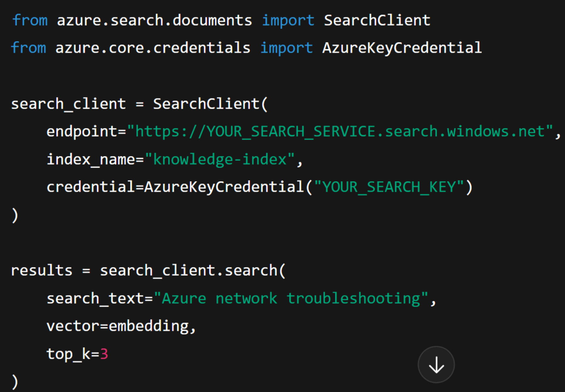Click the scroll-to-bottom arrow button
565x392 pixels.
coord(436,365)
